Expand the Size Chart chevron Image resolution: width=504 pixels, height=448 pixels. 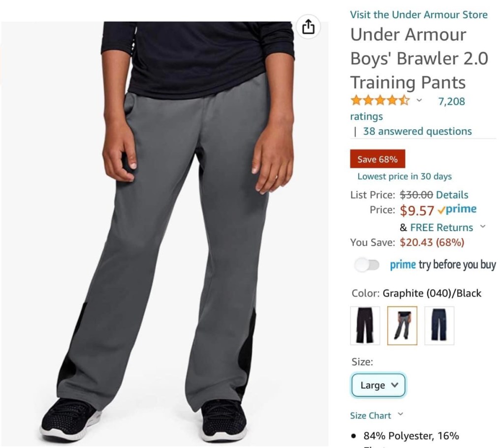[401, 414]
